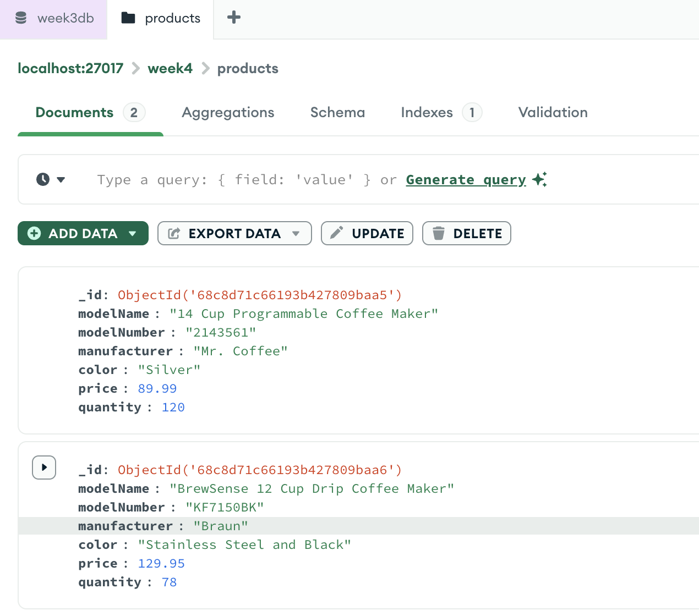The height and width of the screenshot is (616, 699).
Task: Click the products breadcrumb
Action: [248, 68]
